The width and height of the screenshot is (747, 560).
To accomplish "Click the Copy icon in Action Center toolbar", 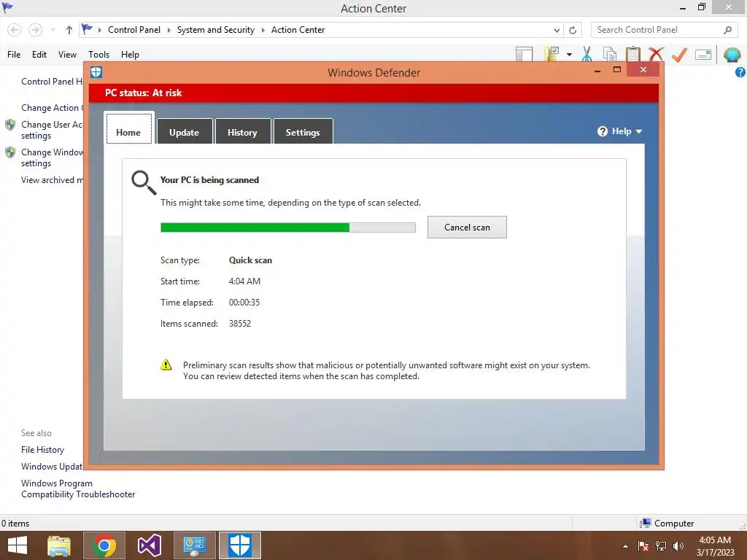I will pos(609,54).
